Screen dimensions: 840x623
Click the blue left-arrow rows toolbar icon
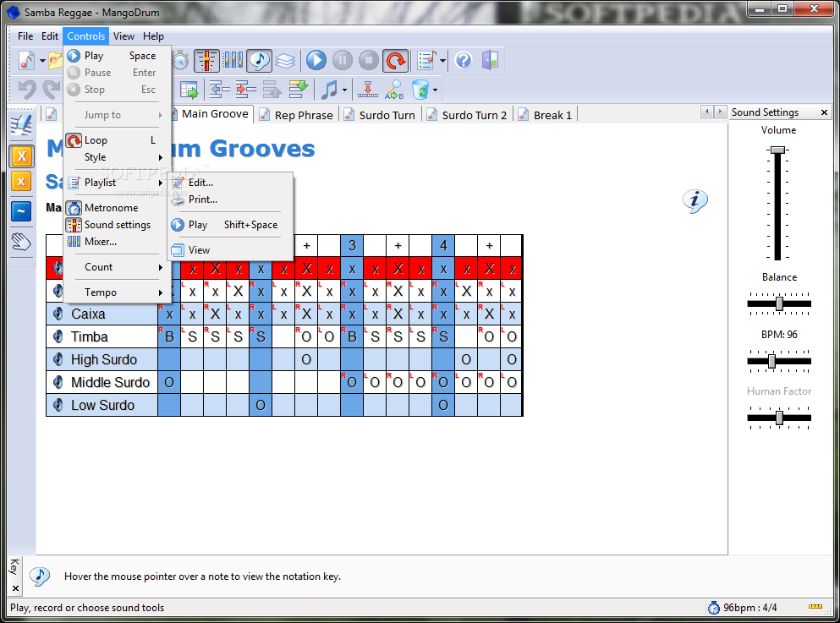219,90
